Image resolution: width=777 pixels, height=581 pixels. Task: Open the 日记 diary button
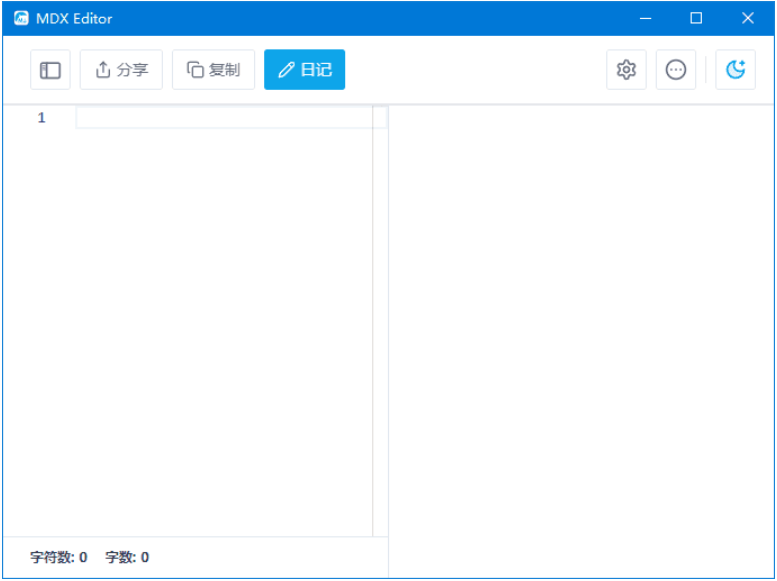(x=304, y=70)
